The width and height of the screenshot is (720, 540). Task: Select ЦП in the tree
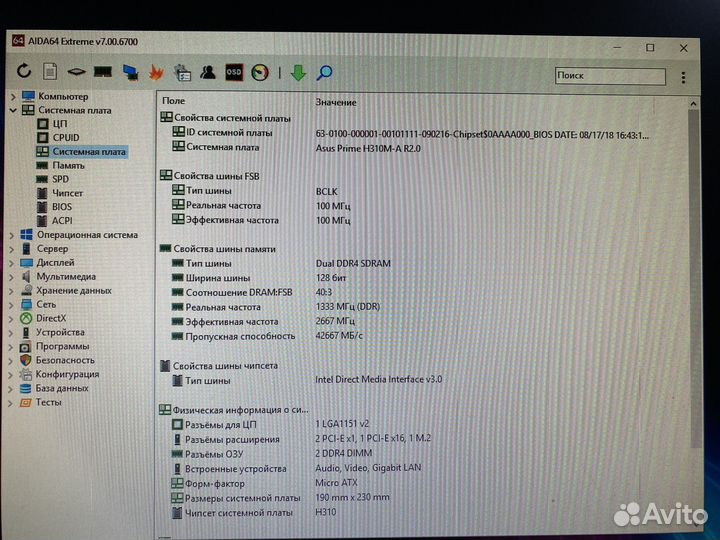[60, 124]
